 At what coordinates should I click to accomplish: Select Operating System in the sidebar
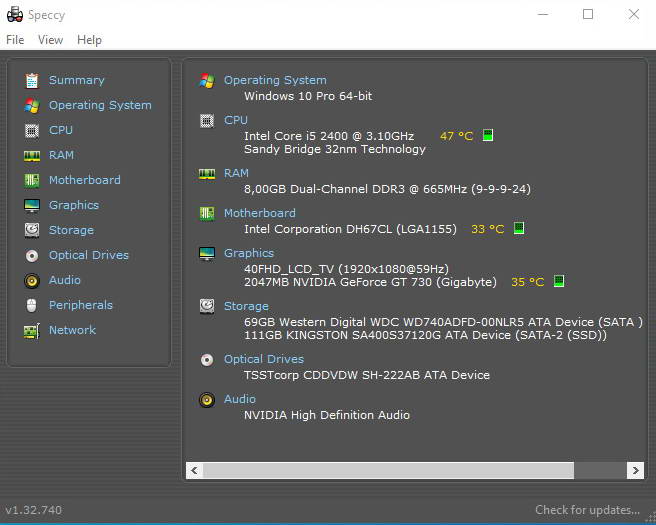coord(100,105)
